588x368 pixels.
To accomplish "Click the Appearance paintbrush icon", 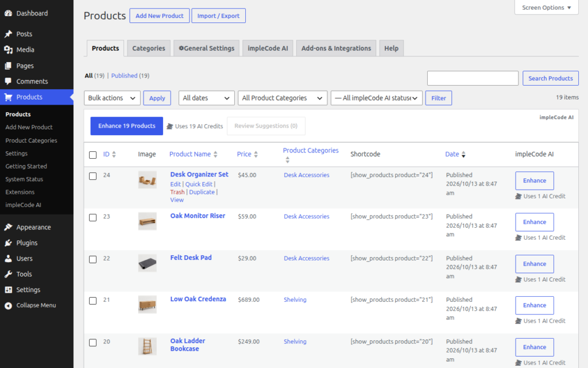I will [x=8, y=227].
